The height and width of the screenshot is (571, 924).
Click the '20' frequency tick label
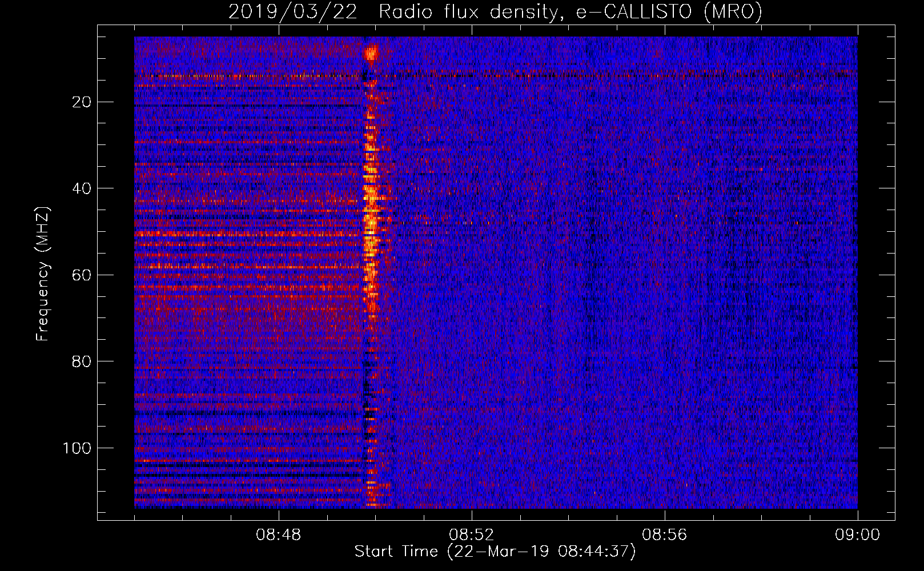tap(82, 102)
